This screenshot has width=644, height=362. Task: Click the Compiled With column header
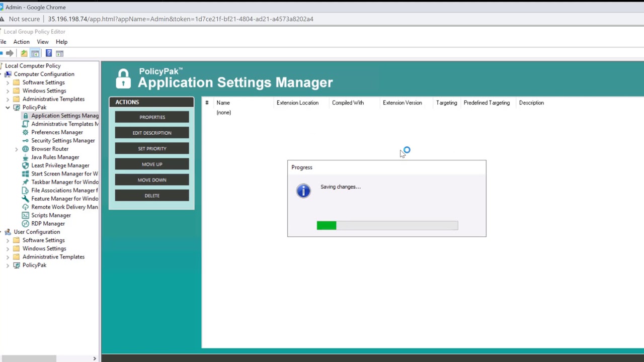point(348,103)
